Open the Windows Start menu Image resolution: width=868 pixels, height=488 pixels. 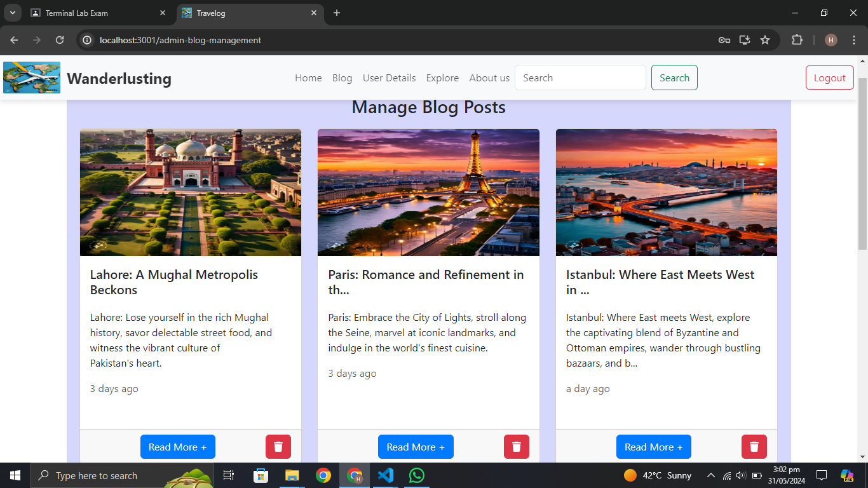15,475
